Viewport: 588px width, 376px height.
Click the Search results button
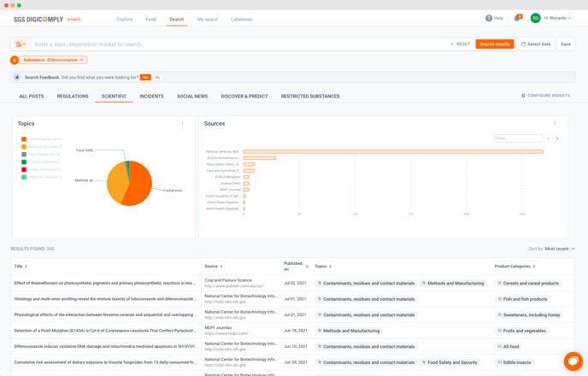(x=495, y=44)
